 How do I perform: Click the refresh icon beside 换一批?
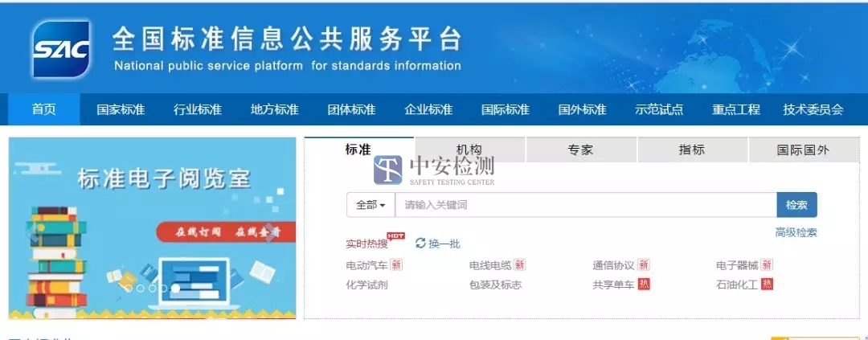tap(420, 243)
